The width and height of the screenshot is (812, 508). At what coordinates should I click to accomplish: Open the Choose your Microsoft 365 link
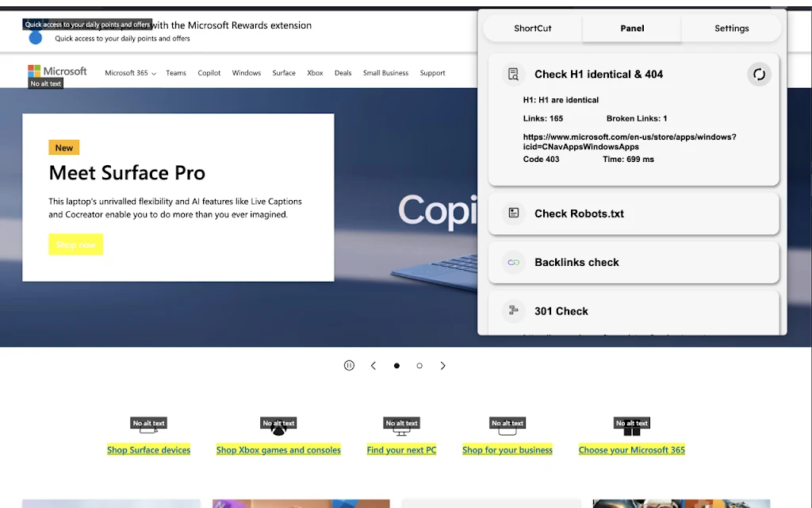pyautogui.click(x=632, y=450)
